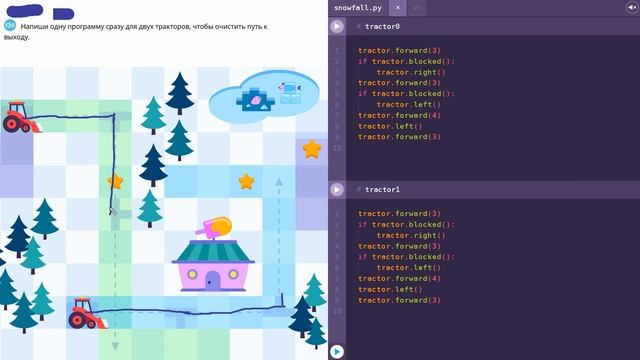Place cursor on tractor0 line tractor.right()
The width and height of the screenshot is (640, 360).
(411, 72)
